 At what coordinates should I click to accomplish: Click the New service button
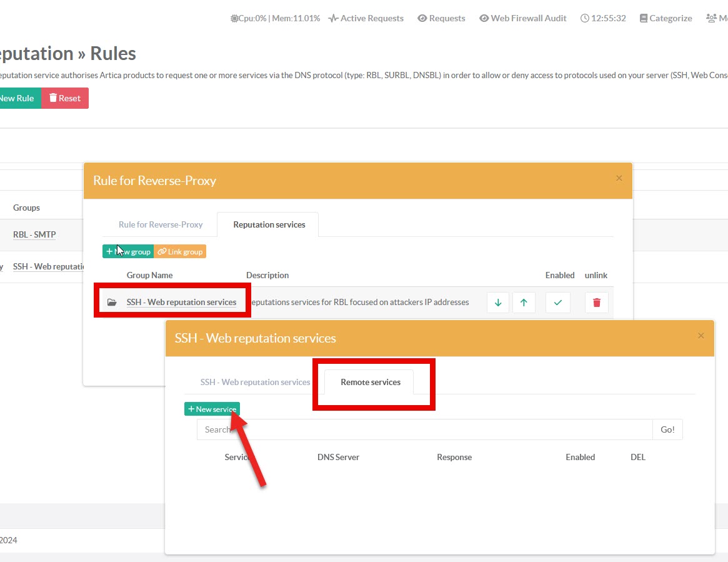coord(212,409)
